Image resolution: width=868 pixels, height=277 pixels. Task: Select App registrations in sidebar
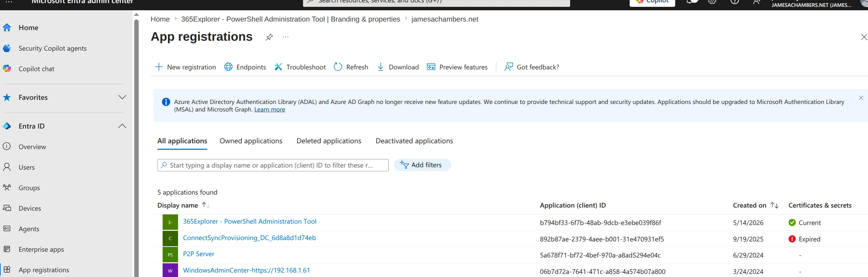(x=44, y=270)
